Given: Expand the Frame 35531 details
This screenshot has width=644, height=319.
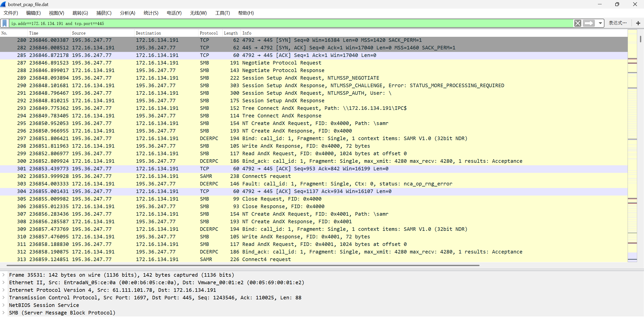Looking at the screenshot, I should (4, 275).
